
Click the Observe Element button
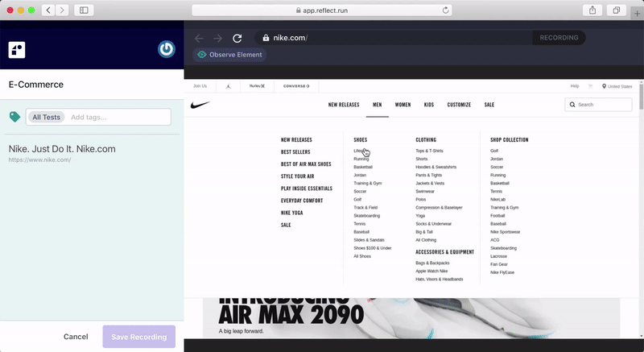click(x=229, y=55)
